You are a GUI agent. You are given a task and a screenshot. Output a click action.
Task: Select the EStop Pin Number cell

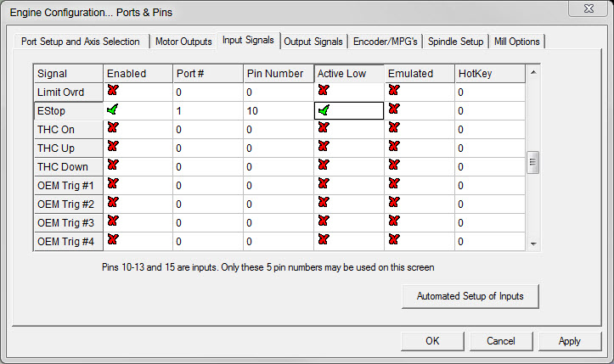click(278, 110)
